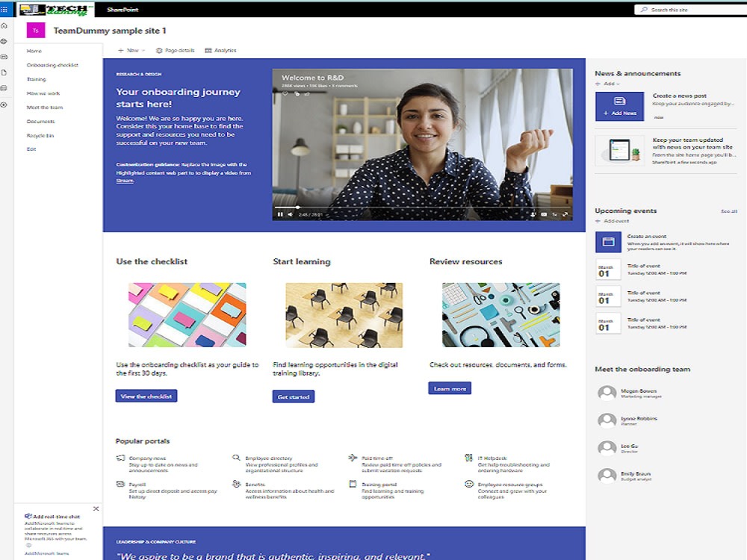Click the documents icon in left app bar

5,72
